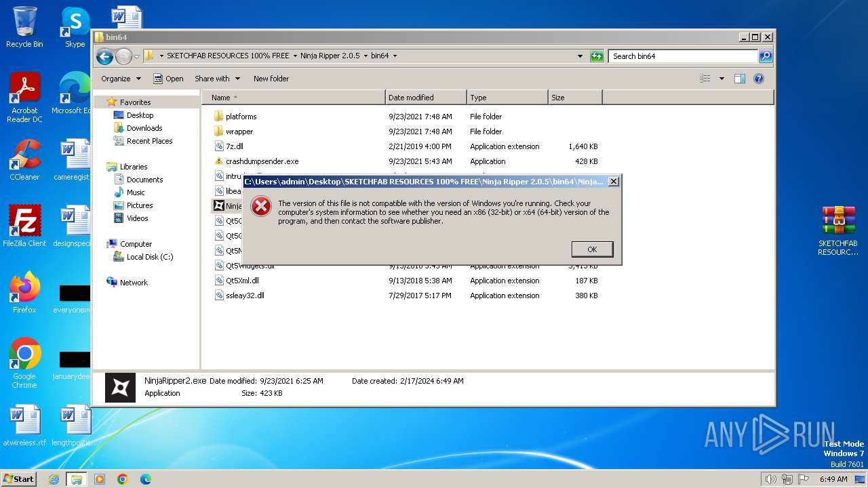The image size is (868, 488).
Task: Open the view options dropdown arrow
Action: (x=722, y=79)
